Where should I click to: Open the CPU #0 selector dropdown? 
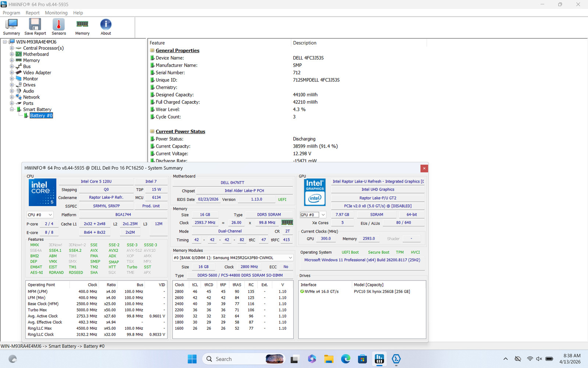click(x=40, y=215)
